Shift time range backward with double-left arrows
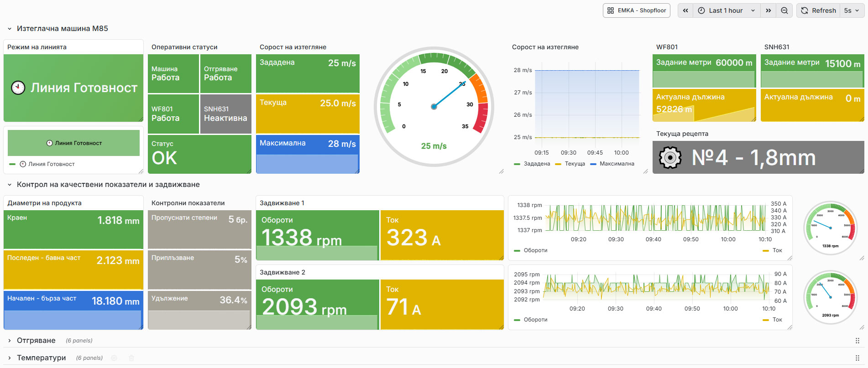868x368 pixels. point(685,10)
